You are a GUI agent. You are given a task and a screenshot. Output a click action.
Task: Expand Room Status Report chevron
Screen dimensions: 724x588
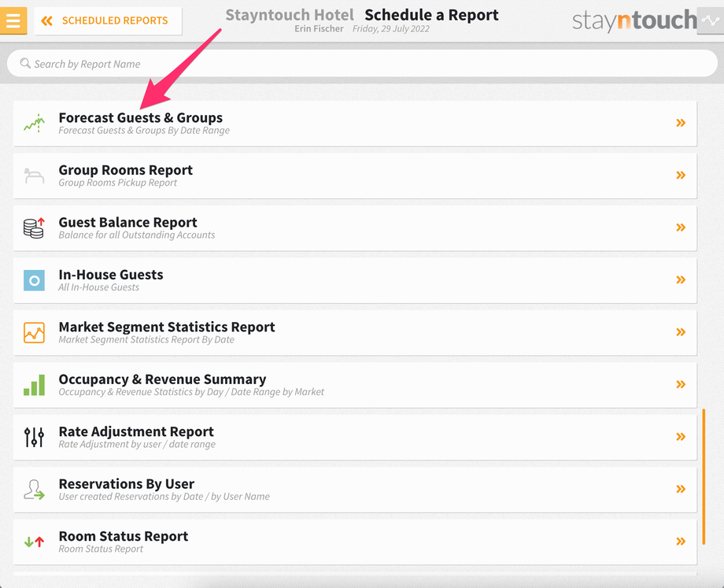(681, 541)
